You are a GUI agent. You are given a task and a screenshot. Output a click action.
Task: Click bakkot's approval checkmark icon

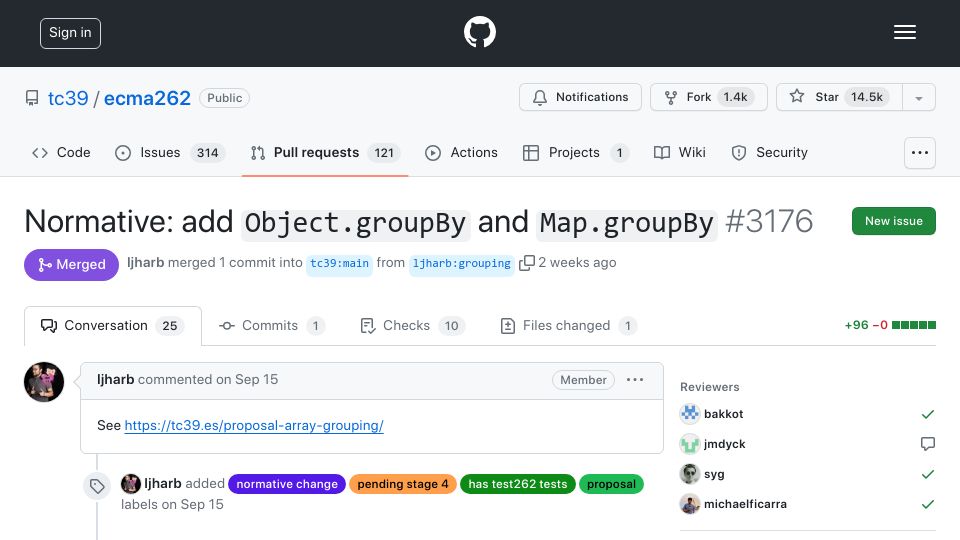[928, 414]
